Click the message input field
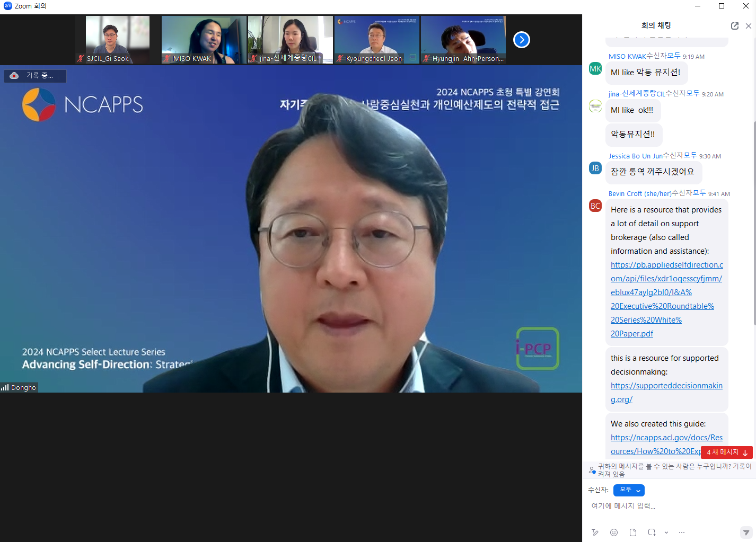Viewport: 756px width, 542px height. [668, 506]
